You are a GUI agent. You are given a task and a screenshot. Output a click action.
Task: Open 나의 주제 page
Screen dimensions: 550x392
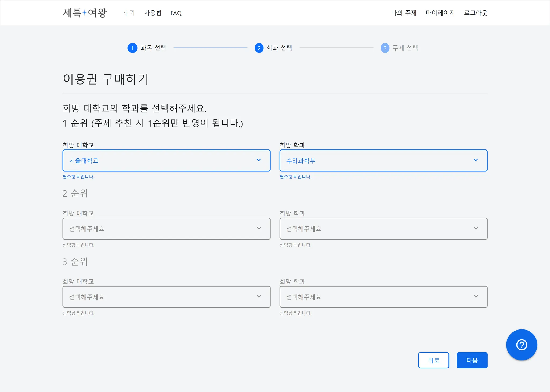404,13
